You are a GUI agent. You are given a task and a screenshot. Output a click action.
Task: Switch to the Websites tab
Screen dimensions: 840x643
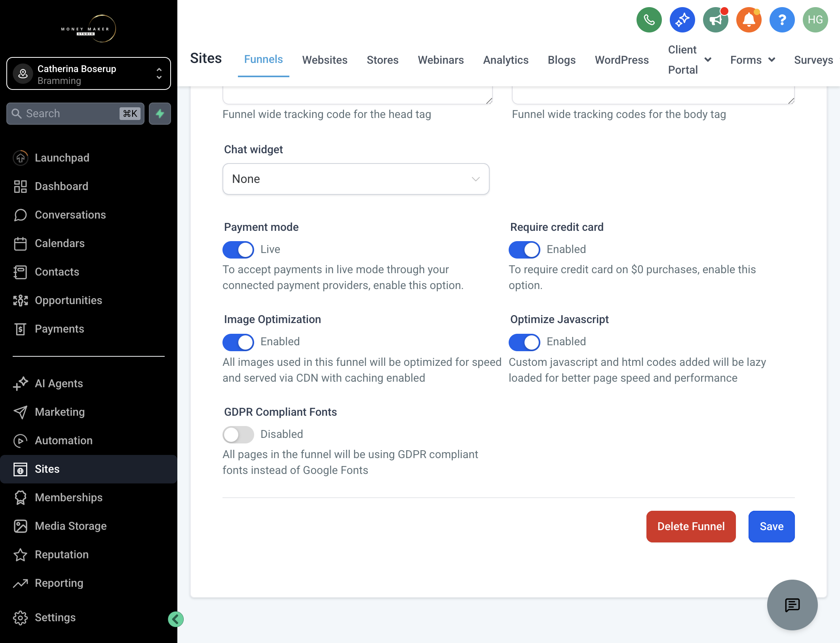(x=325, y=60)
